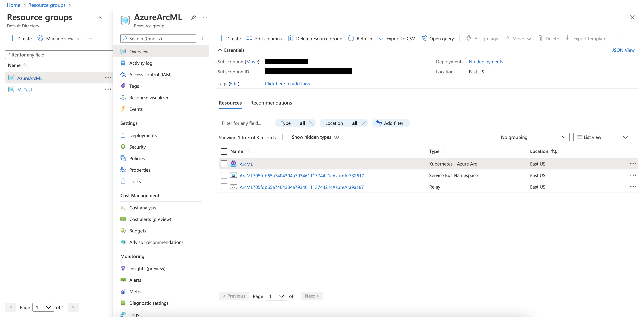This screenshot has width=644, height=317.
Task: Open the ArcML resource link
Action: pyautogui.click(x=246, y=164)
